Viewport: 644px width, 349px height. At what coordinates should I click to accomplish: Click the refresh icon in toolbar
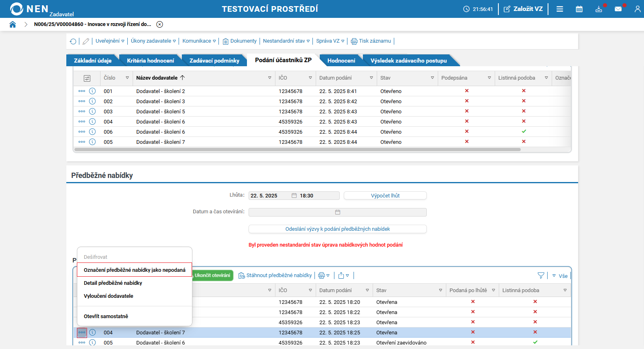pos(73,41)
